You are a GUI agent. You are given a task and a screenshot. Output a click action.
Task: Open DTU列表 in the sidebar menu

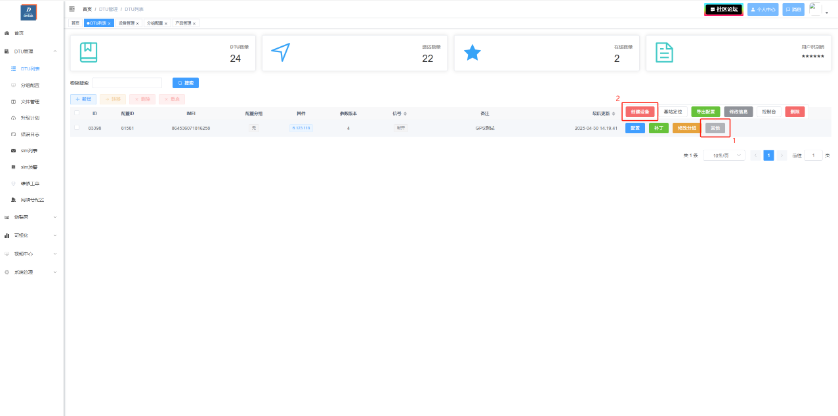click(32, 68)
